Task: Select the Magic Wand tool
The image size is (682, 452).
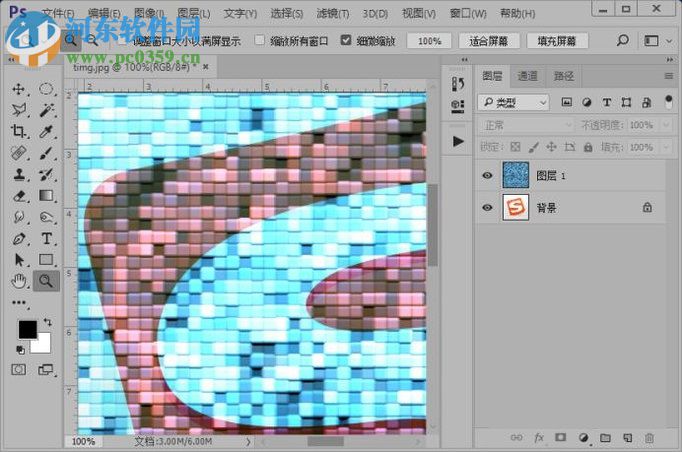Action: click(46, 110)
